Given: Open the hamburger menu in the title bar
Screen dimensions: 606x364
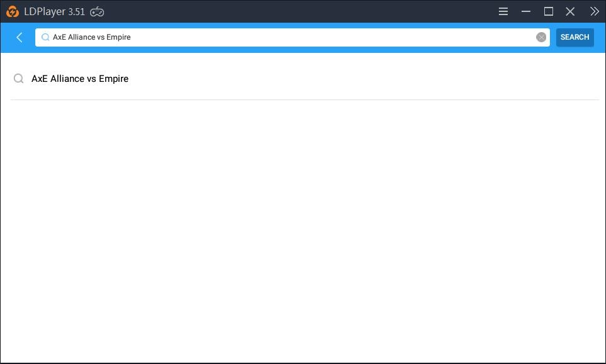Looking at the screenshot, I should pyautogui.click(x=503, y=11).
